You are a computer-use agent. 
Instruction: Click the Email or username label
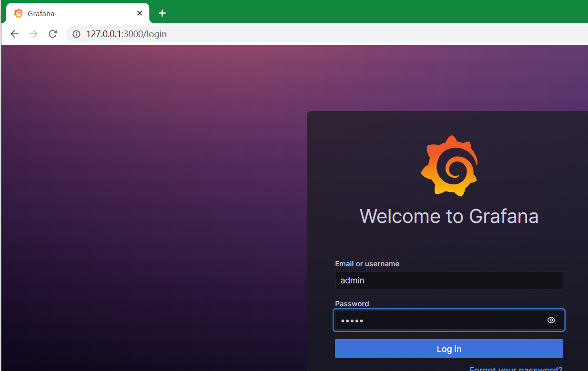367,263
